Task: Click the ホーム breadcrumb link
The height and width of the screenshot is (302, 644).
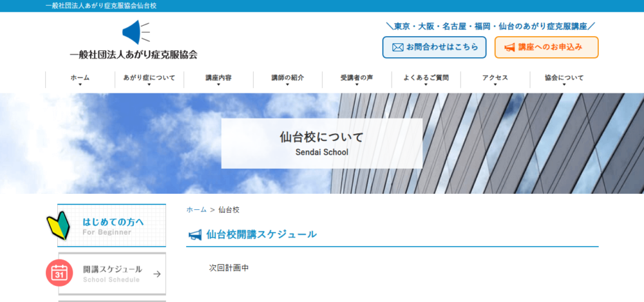Action: coord(196,209)
